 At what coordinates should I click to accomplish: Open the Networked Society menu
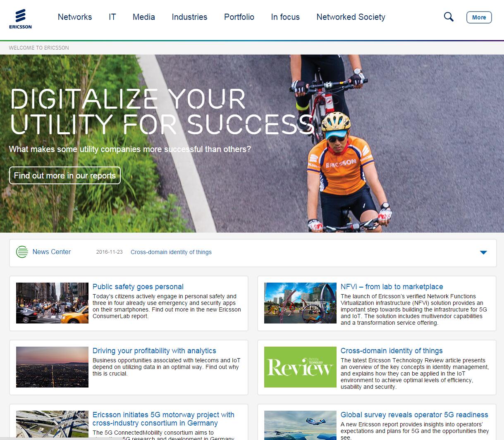tap(351, 17)
